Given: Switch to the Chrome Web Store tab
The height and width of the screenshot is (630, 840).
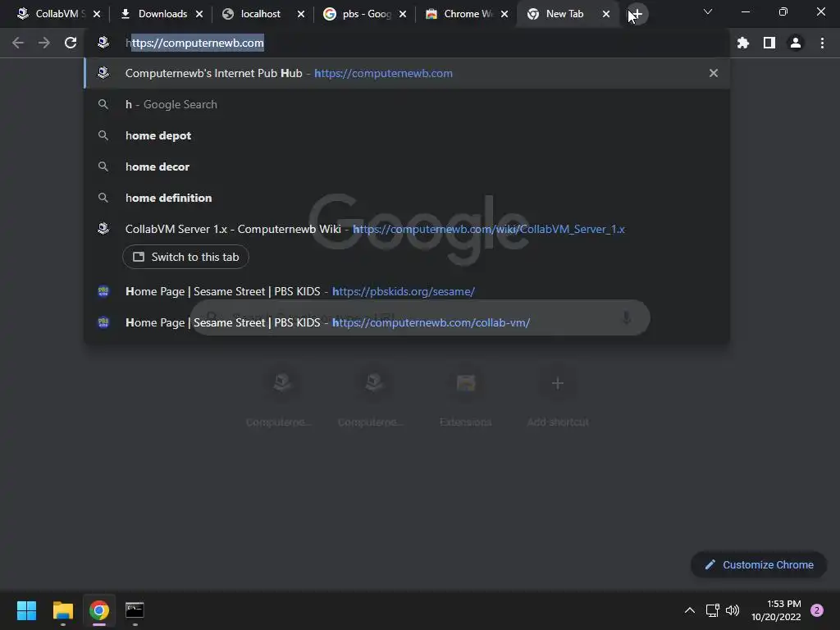Looking at the screenshot, I should (x=459, y=14).
